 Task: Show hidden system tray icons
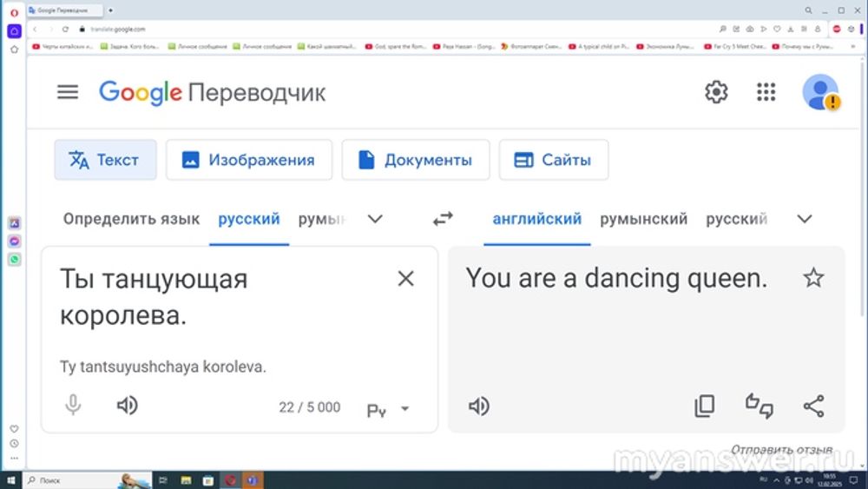pos(776,480)
